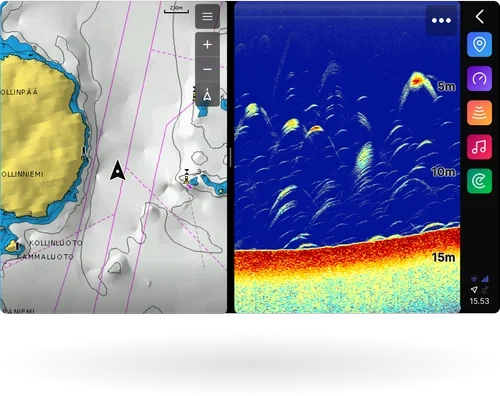Zoom in the chart with plus button
This screenshot has width=500, height=396.
coord(207,45)
